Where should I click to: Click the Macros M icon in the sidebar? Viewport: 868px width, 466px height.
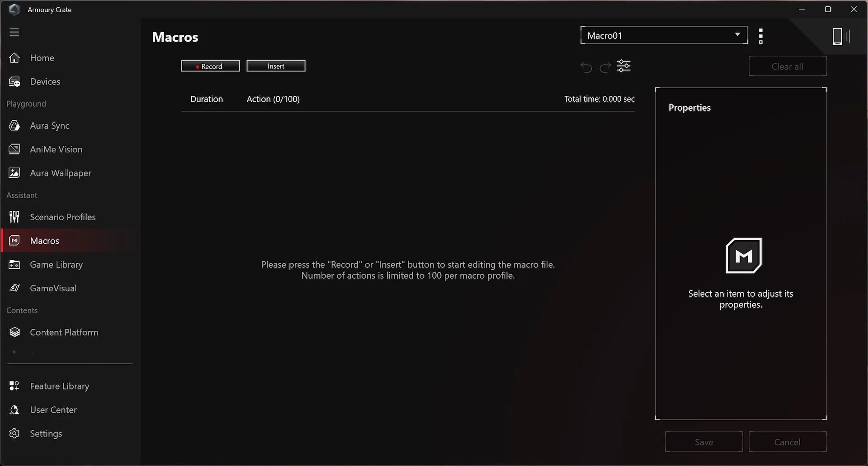click(x=14, y=241)
